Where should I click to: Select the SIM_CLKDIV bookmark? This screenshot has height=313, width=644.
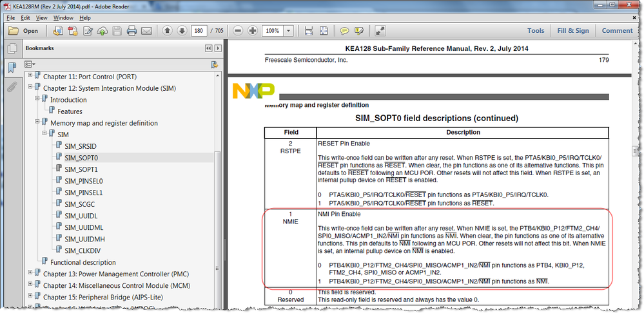[x=83, y=251]
